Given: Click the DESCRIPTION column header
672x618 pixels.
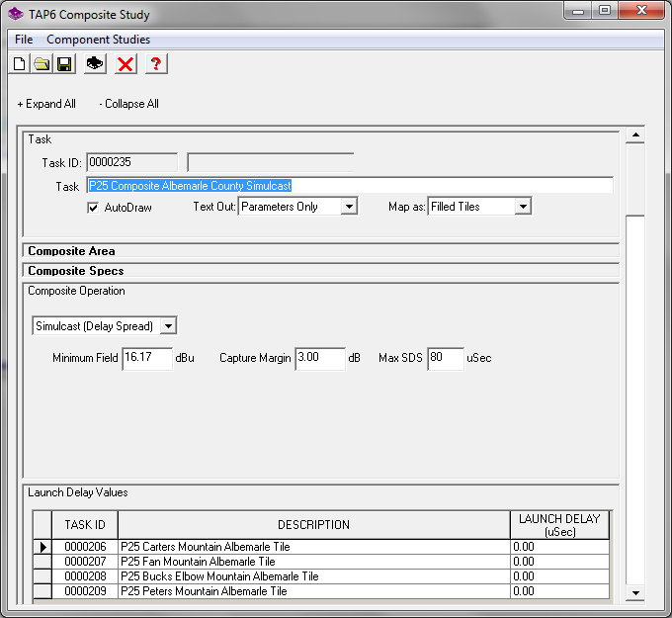Looking at the screenshot, I should click(313, 525).
